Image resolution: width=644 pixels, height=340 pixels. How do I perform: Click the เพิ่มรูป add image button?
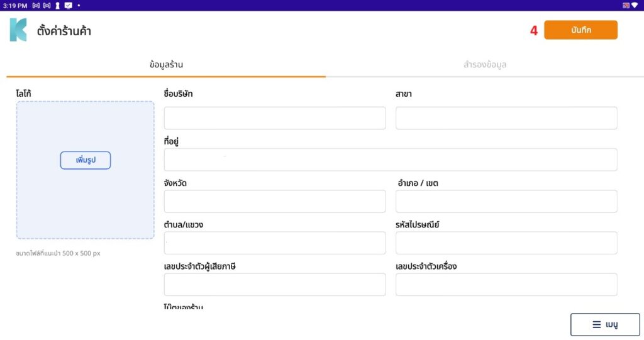coord(86,160)
